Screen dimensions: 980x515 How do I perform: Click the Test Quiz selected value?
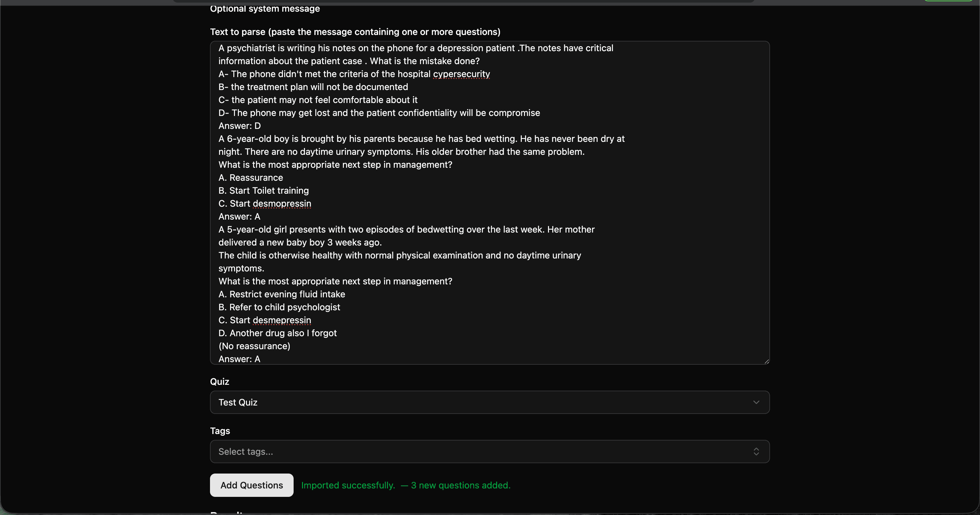[238, 402]
